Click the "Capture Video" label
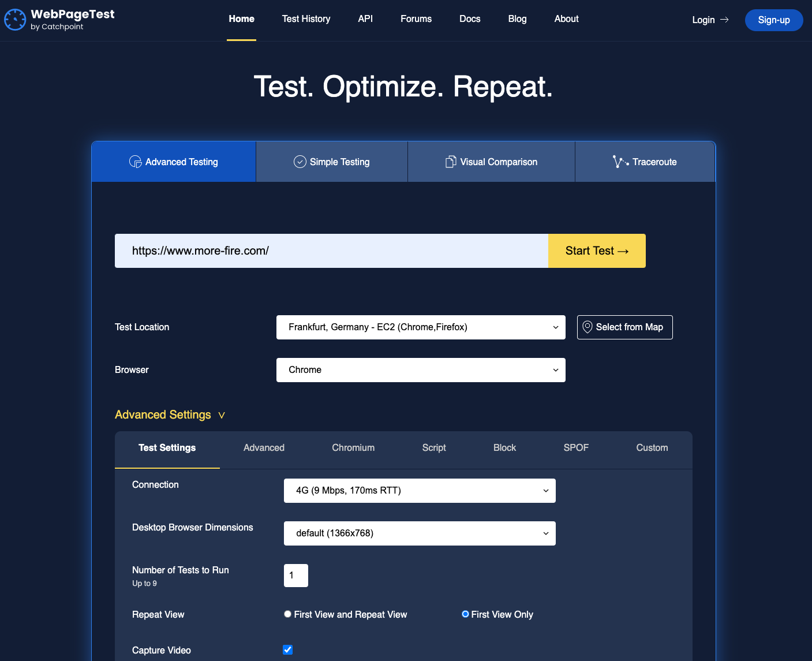The image size is (812, 661). pyautogui.click(x=162, y=651)
